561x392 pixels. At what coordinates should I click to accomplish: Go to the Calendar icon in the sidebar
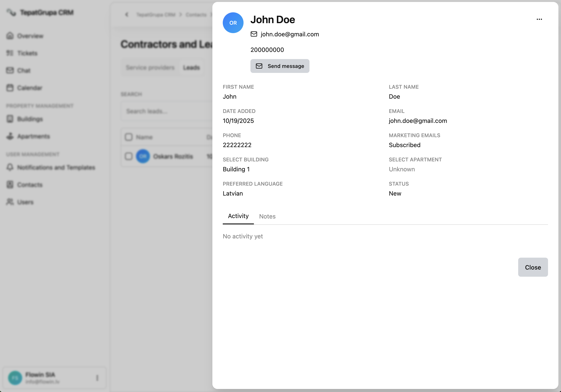point(10,88)
